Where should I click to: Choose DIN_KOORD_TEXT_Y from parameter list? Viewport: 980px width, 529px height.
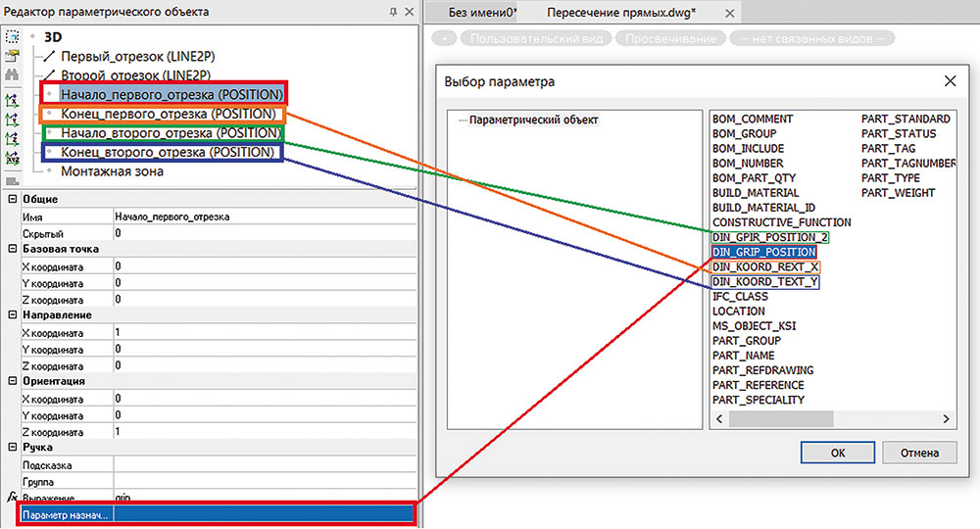coord(764,282)
